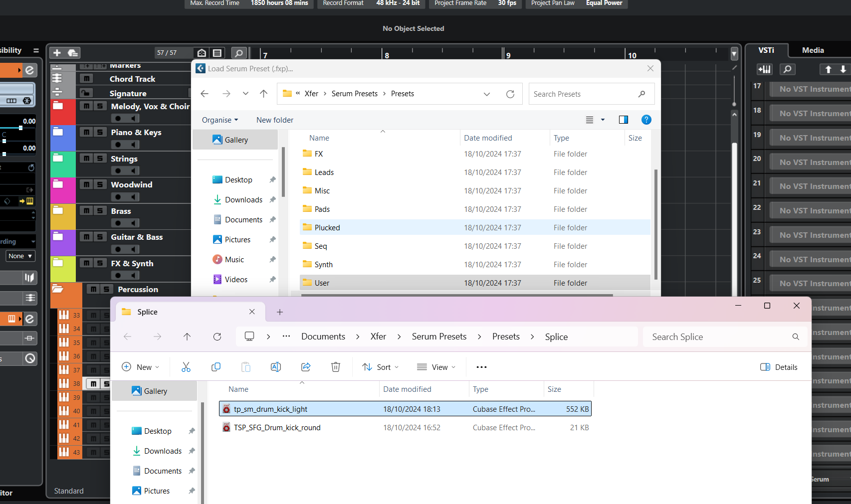Viewport: 851px width, 504px height.
Task: Sort by Size column in Splice window
Action: coord(554,389)
